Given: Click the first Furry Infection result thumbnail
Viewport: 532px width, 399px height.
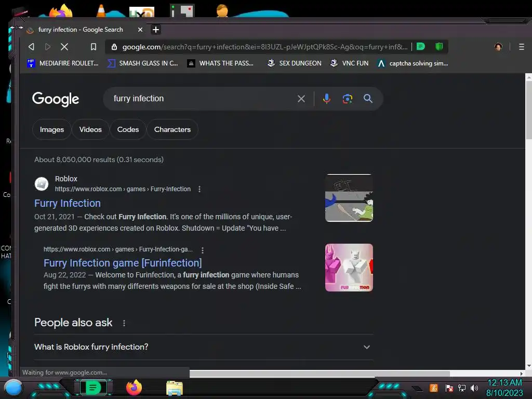Looking at the screenshot, I should (349, 198).
